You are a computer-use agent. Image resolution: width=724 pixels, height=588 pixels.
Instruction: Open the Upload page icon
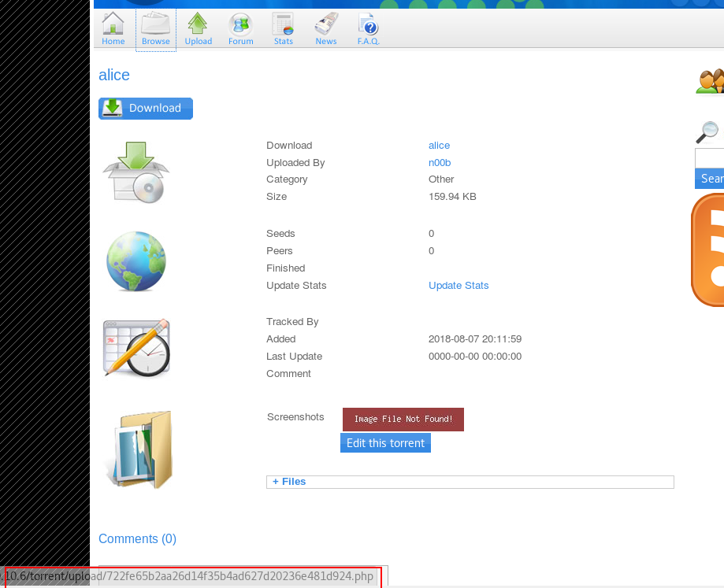(198, 28)
